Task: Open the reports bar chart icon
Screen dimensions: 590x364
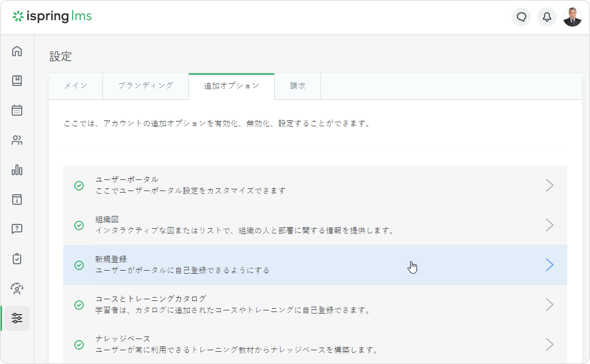Action: pos(17,170)
